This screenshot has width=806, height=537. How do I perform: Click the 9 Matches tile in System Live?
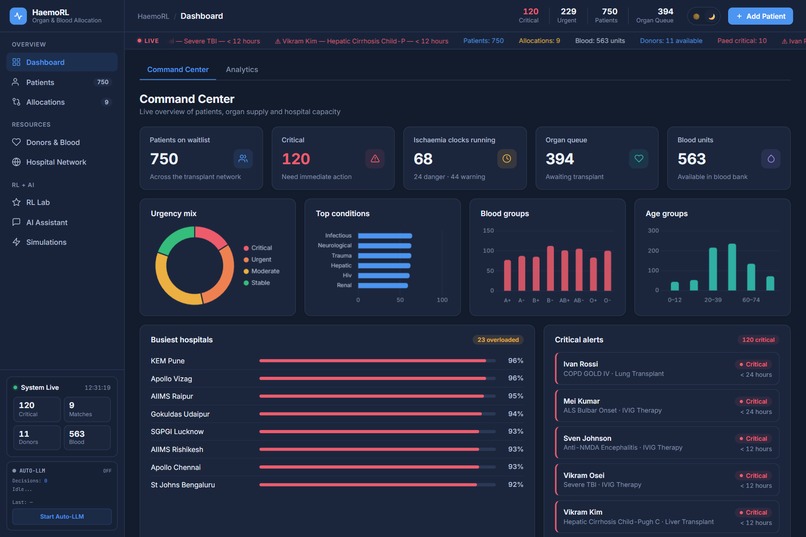point(87,409)
